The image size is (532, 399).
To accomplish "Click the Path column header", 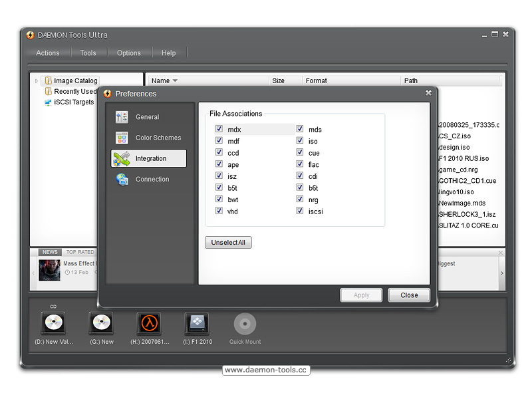I will tap(450, 80).
